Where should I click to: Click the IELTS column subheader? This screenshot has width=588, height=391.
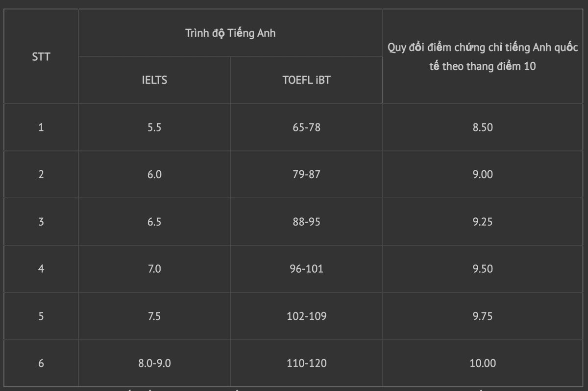[154, 80]
